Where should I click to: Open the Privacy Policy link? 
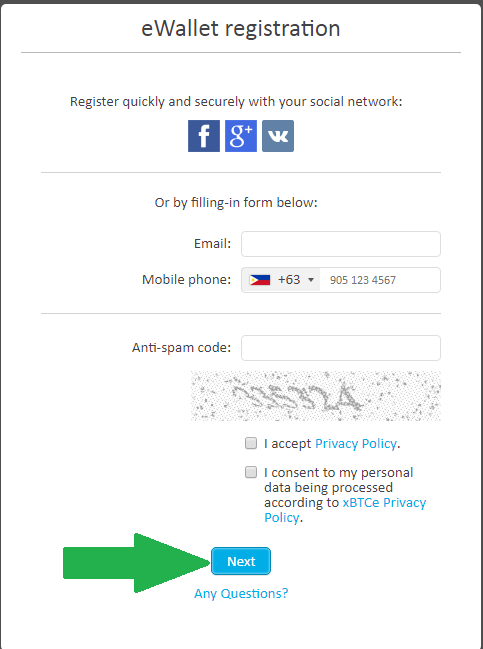(356, 444)
